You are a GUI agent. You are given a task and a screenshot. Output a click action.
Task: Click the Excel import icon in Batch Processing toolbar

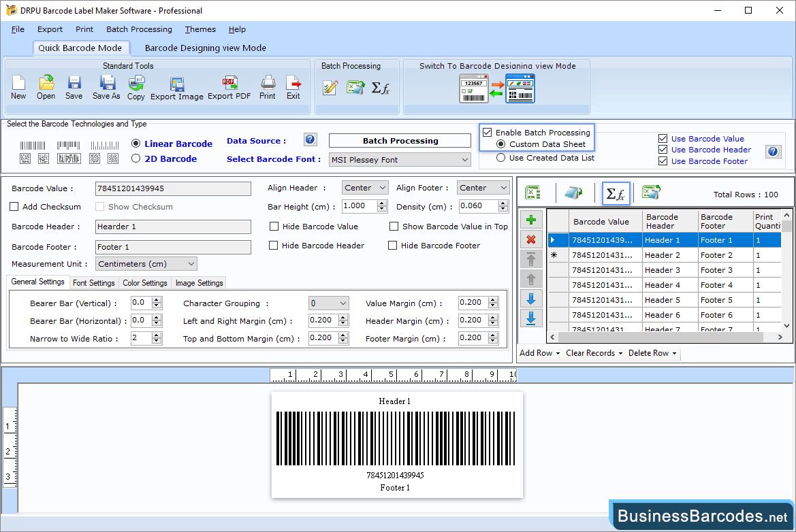pyautogui.click(x=356, y=88)
